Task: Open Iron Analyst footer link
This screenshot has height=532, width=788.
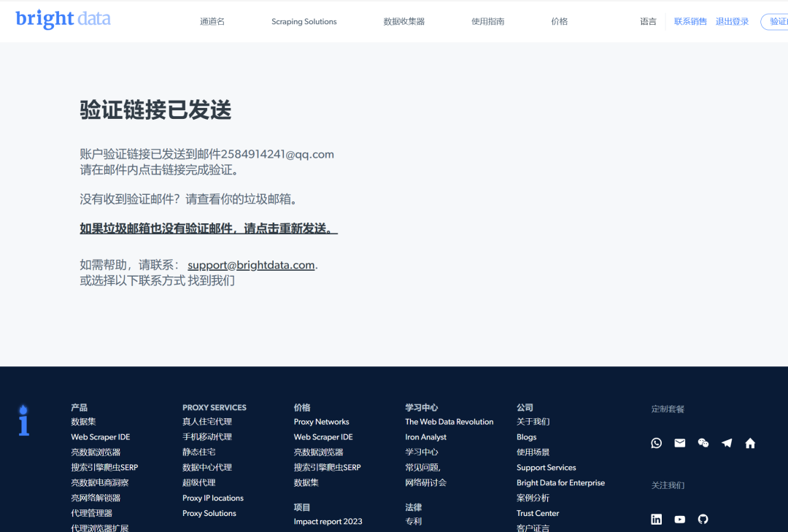Action: (x=425, y=437)
